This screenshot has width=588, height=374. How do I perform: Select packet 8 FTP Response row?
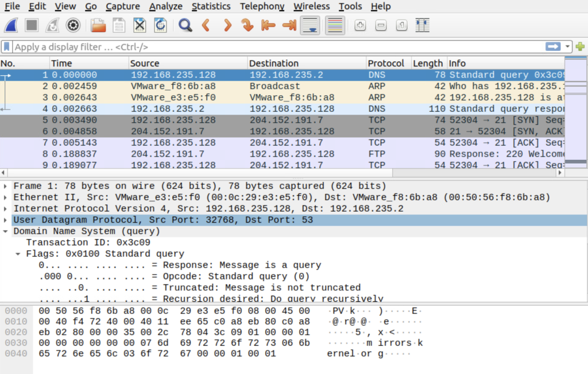282,154
